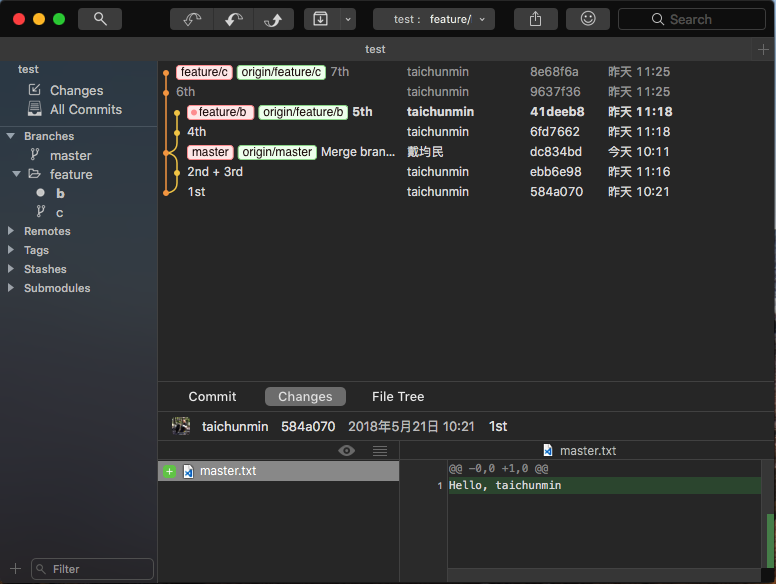Toggle list view icon above file list
Image resolution: width=776 pixels, height=584 pixels.
[380, 451]
